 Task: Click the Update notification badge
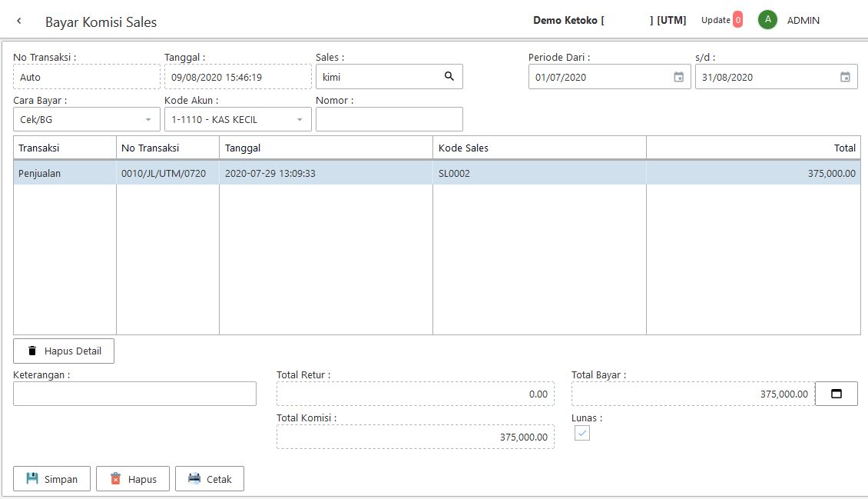737,20
